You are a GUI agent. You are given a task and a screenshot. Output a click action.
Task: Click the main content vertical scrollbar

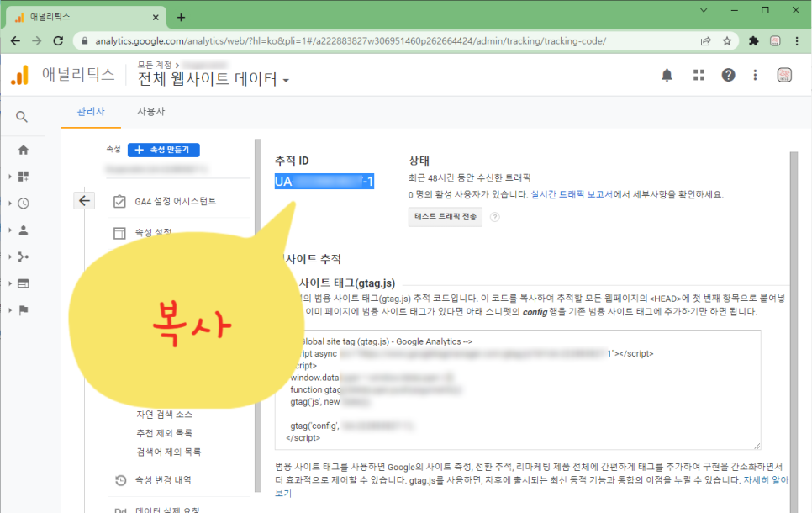coord(794,331)
